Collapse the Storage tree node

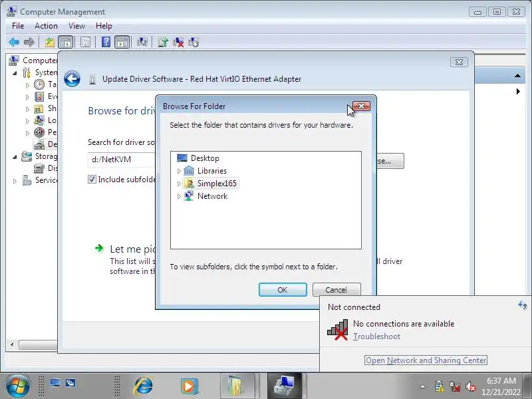tap(15, 157)
